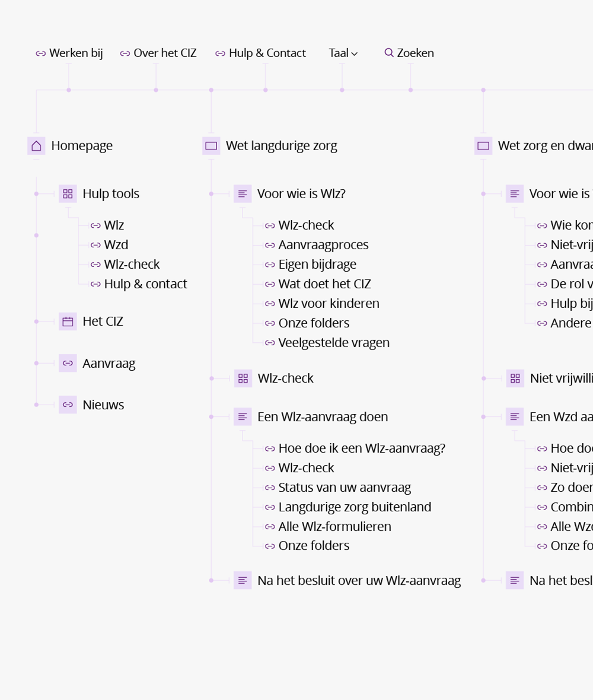This screenshot has width=593, height=700.
Task: Select the Hulp tools tree node
Action: [x=111, y=194]
